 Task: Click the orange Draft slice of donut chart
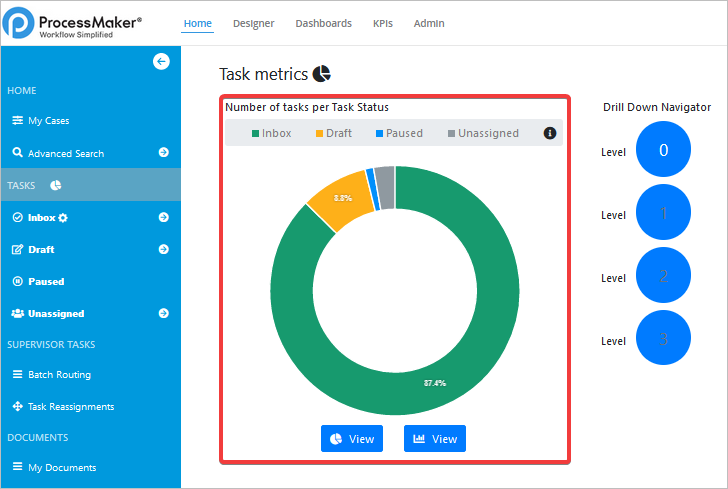338,203
